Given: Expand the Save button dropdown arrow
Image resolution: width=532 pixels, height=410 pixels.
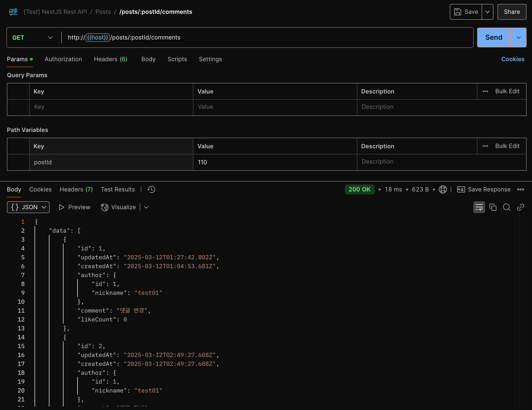Looking at the screenshot, I should (487, 12).
